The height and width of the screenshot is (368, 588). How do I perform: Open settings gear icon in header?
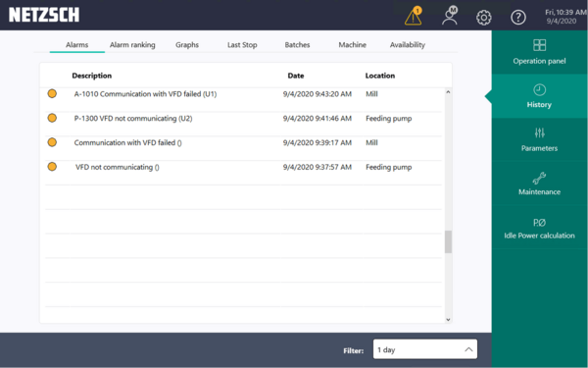point(484,18)
